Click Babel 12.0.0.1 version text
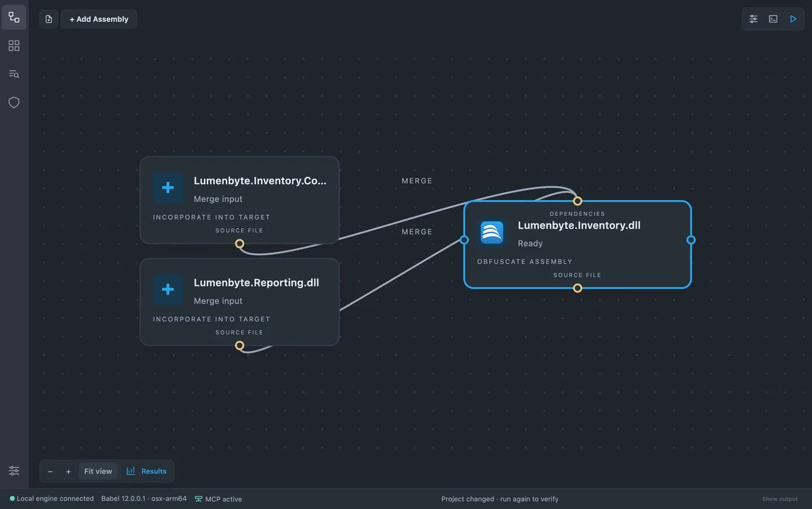Screen dimensions: 812x509 click(x=144, y=499)
